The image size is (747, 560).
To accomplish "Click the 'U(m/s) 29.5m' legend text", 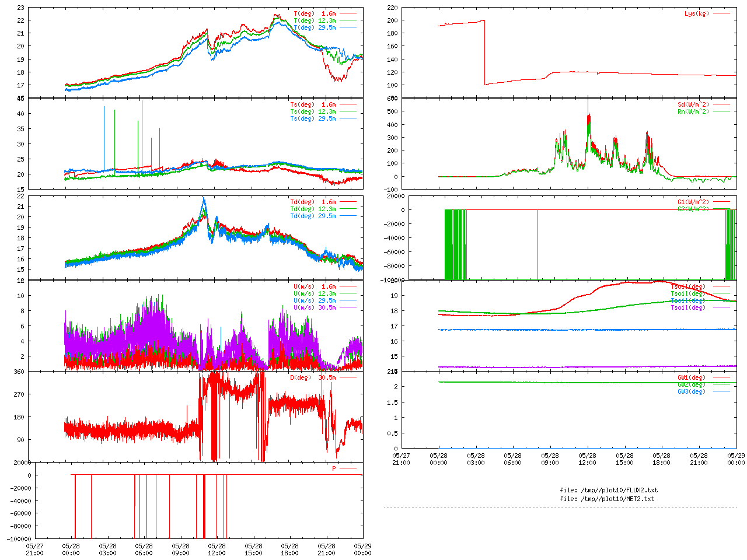I will pos(315,300).
